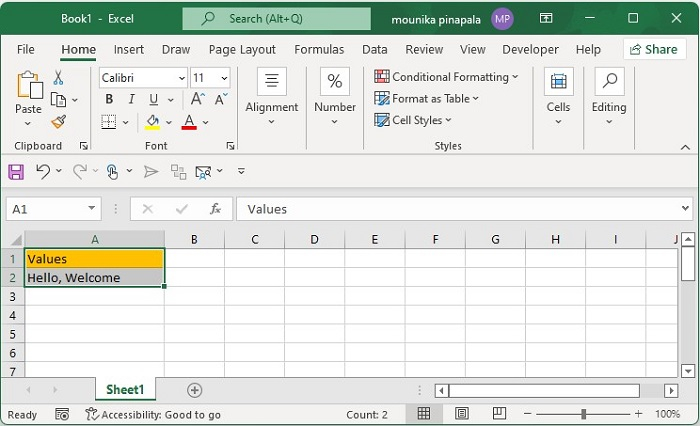Open the Calibri font name dropdown
Image resolution: width=700 pixels, height=426 pixels.
click(x=181, y=77)
